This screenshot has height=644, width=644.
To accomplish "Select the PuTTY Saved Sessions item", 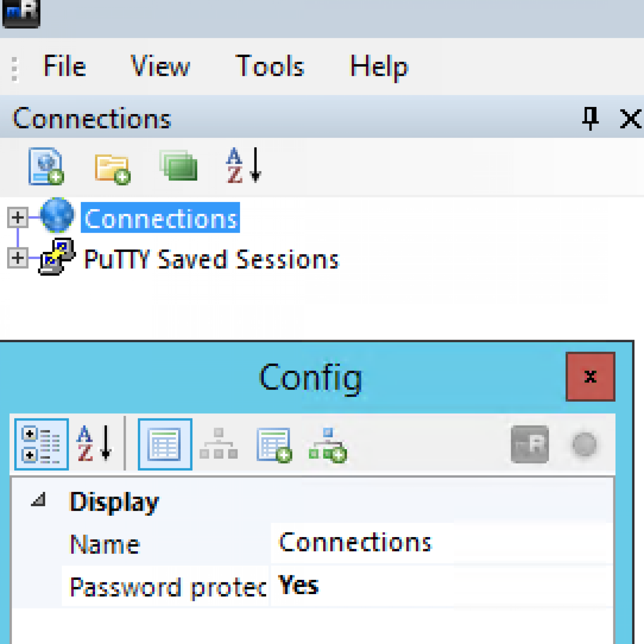I will point(210,259).
